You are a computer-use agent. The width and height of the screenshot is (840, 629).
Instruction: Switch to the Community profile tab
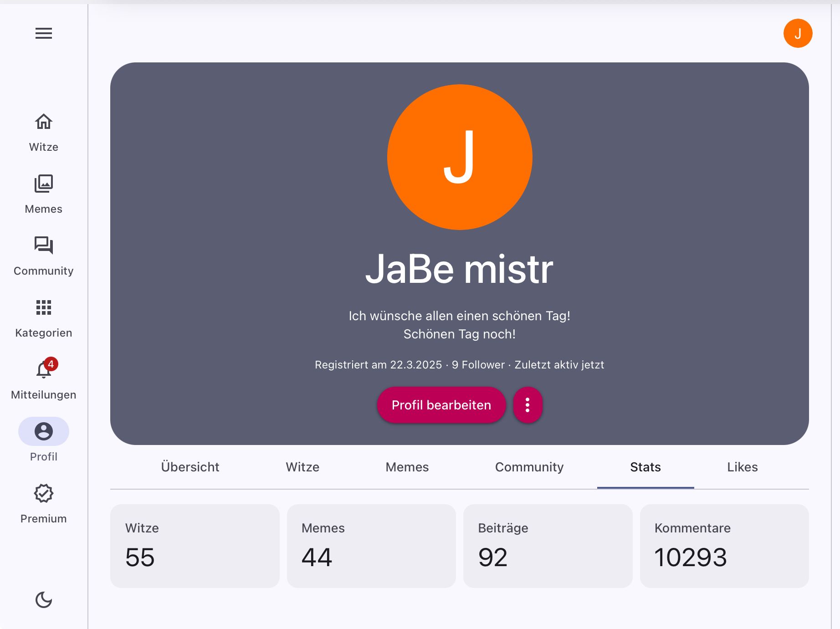529,467
